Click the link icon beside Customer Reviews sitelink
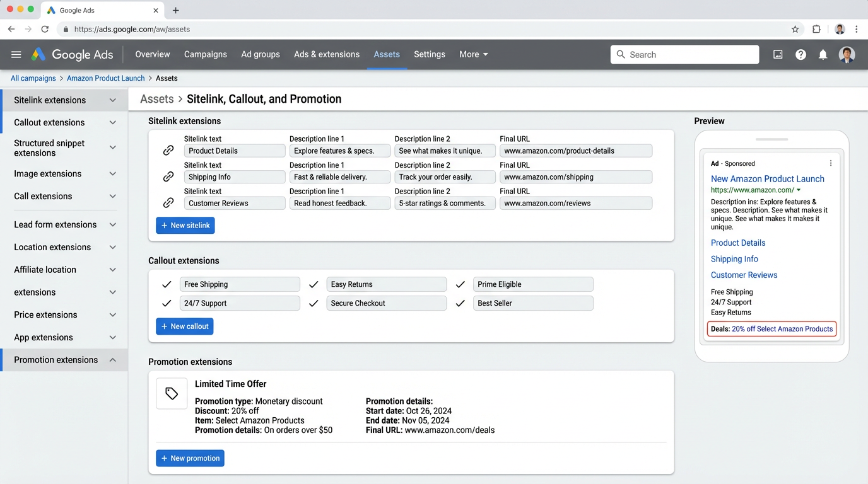Screen dimensions: 868x484 coord(168,203)
